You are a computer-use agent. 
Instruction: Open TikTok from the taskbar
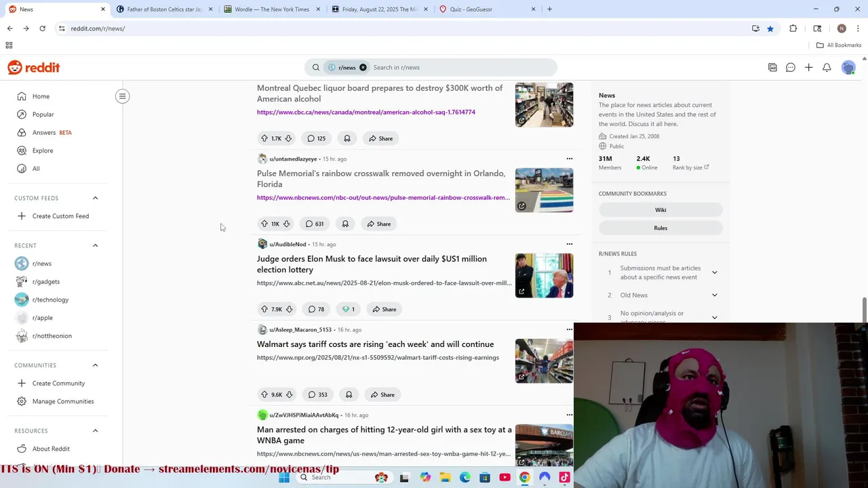564,477
